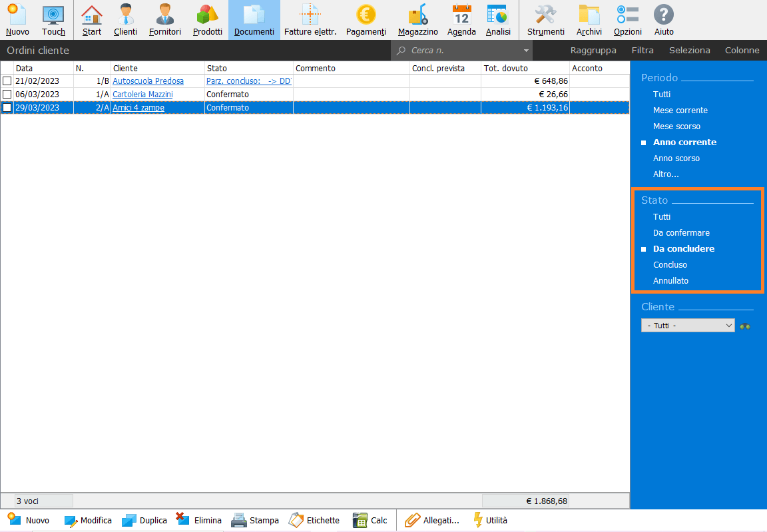This screenshot has width=767, height=532.
Task: Open the Clienti section
Action: click(x=125, y=20)
